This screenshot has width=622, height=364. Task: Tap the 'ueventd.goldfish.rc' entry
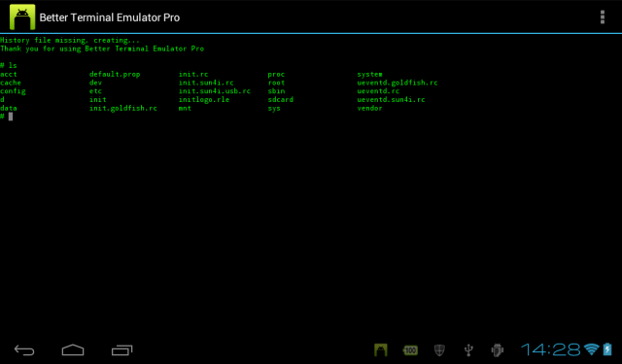point(397,83)
